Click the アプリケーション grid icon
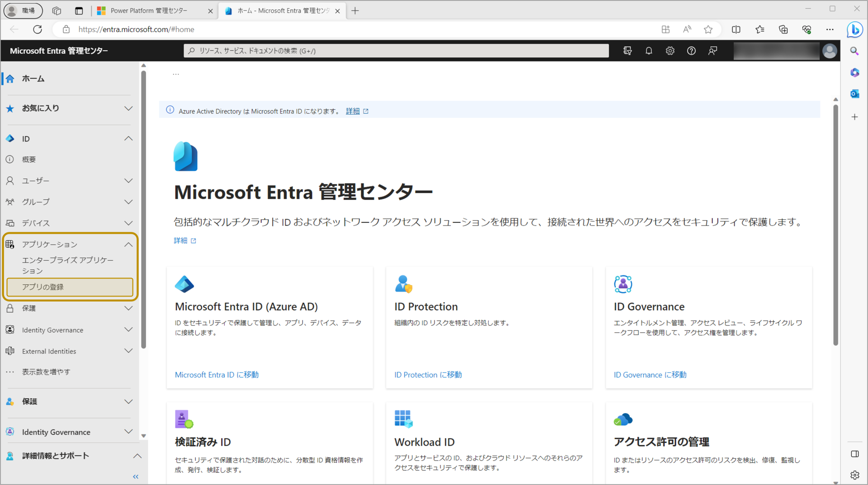Image resolution: width=868 pixels, height=485 pixels. pyautogui.click(x=10, y=245)
